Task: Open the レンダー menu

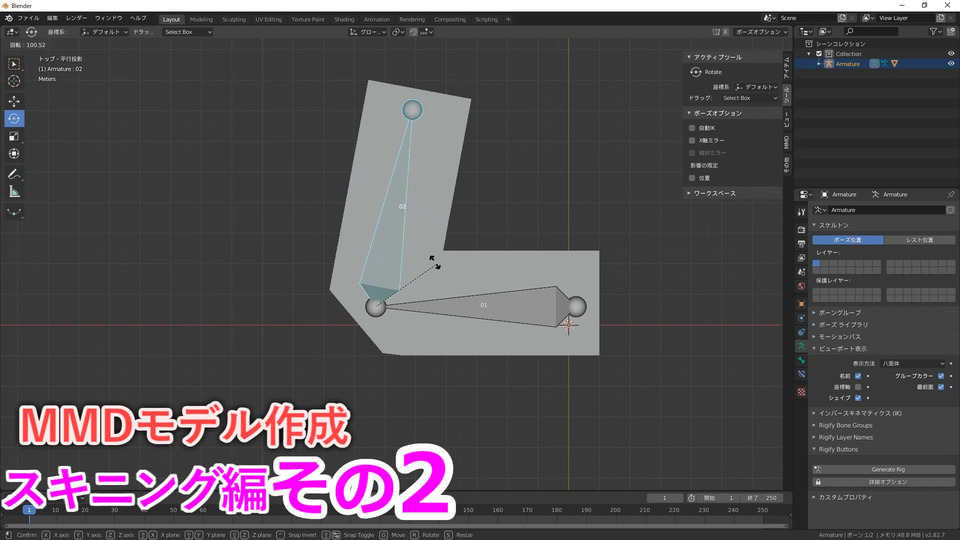Action: (77, 18)
